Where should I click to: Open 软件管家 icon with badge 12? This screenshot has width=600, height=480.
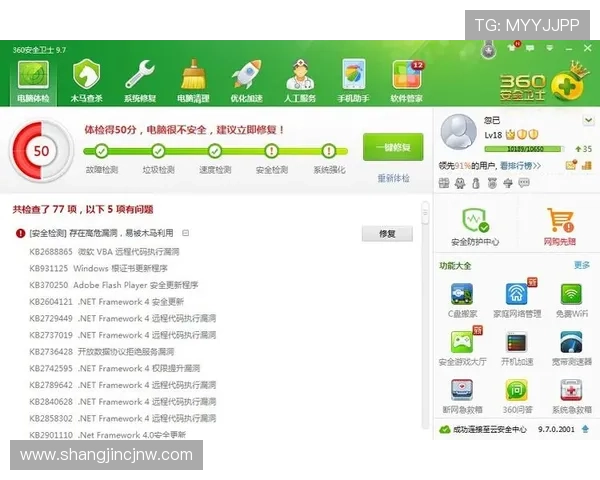pos(407,82)
